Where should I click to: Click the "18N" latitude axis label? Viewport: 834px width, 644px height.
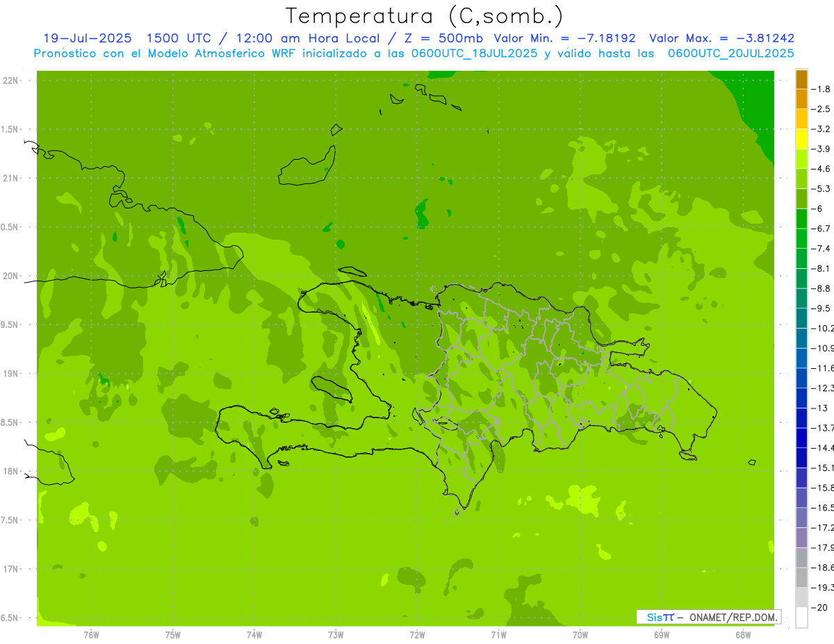(x=11, y=471)
